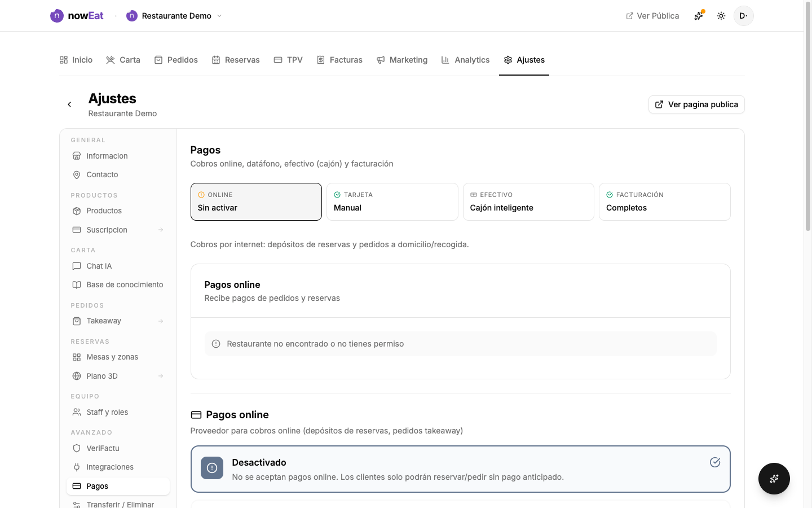
Task: Click the arrow next to Takeaway
Action: 161,321
